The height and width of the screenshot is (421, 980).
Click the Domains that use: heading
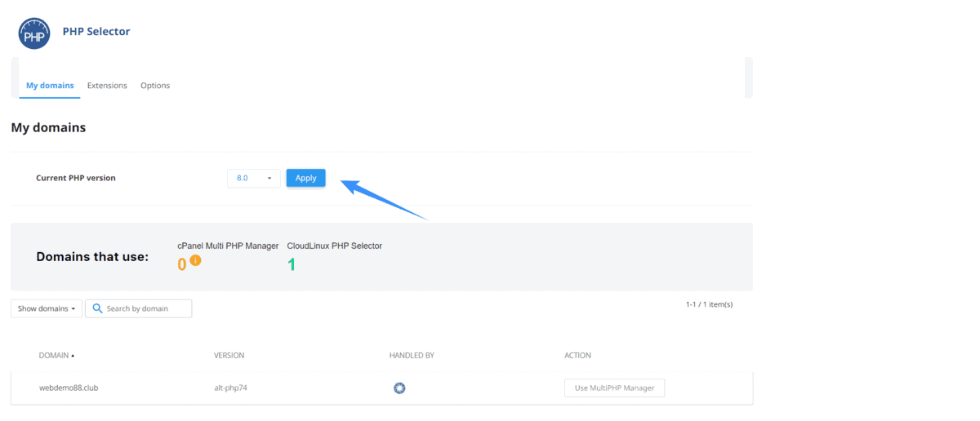pyautogui.click(x=92, y=257)
